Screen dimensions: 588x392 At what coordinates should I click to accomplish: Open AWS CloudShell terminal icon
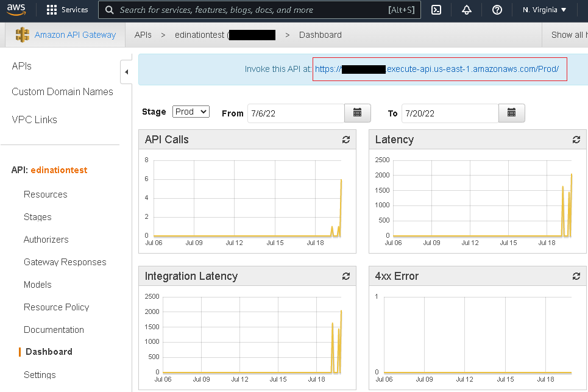(436, 10)
